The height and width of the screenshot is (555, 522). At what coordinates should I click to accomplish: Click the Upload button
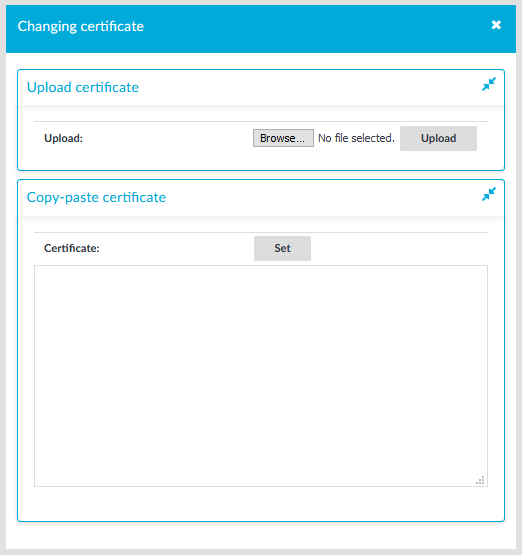(438, 138)
